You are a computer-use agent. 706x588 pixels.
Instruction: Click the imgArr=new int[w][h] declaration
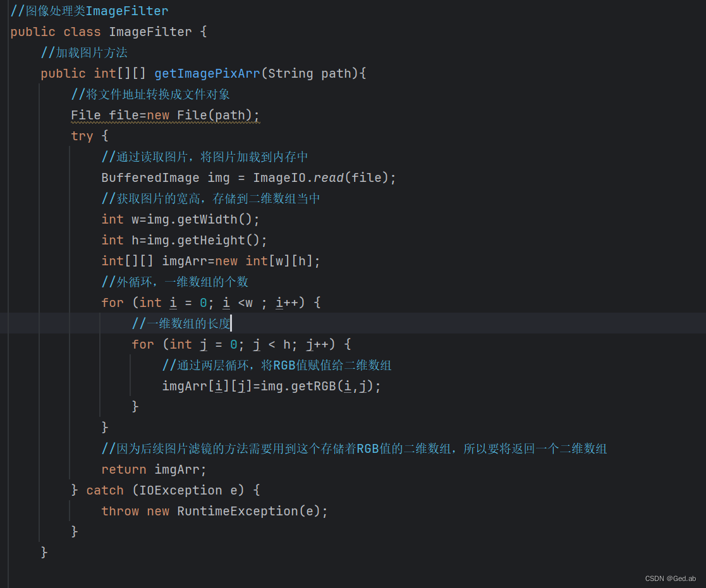tap(210, 261)
